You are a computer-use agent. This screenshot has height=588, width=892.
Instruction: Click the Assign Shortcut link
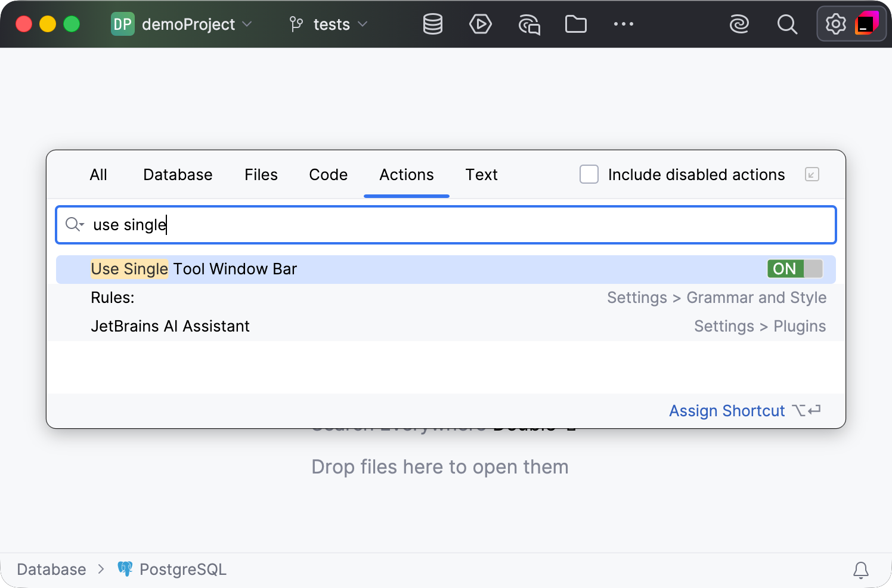coord(727,411)
